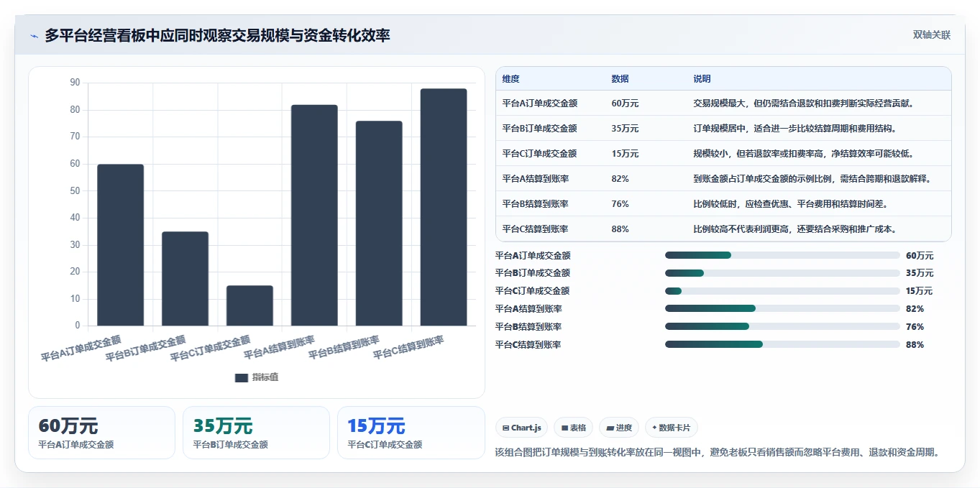Click the 进度 tag chip
The height and width of the screenshot is (488, 980).
(619, 428)
